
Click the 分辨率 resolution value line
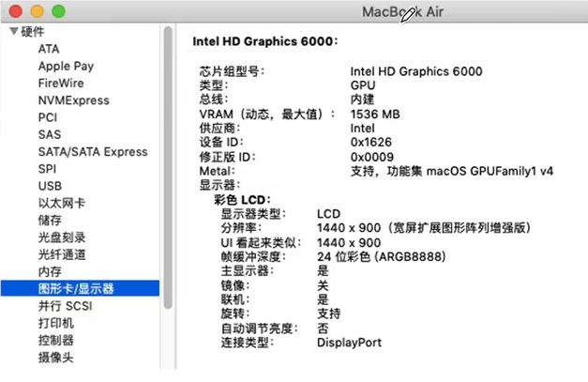point(424,228)
